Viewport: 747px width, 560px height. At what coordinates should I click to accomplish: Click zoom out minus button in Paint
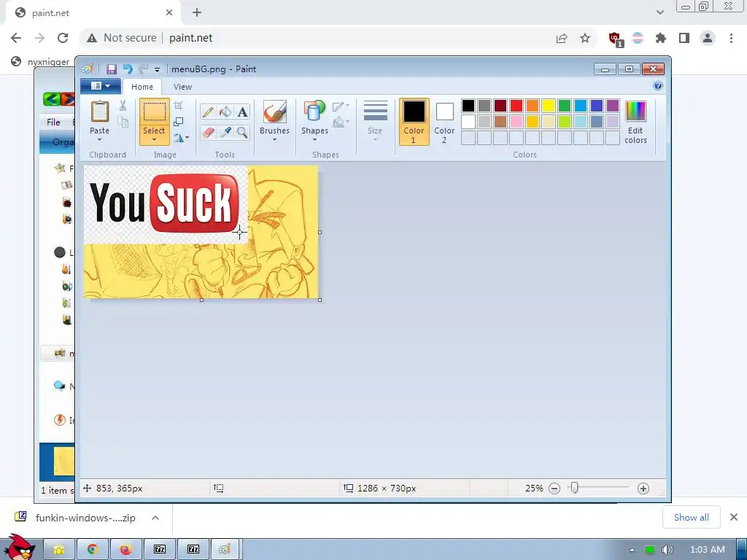(554, 489)
